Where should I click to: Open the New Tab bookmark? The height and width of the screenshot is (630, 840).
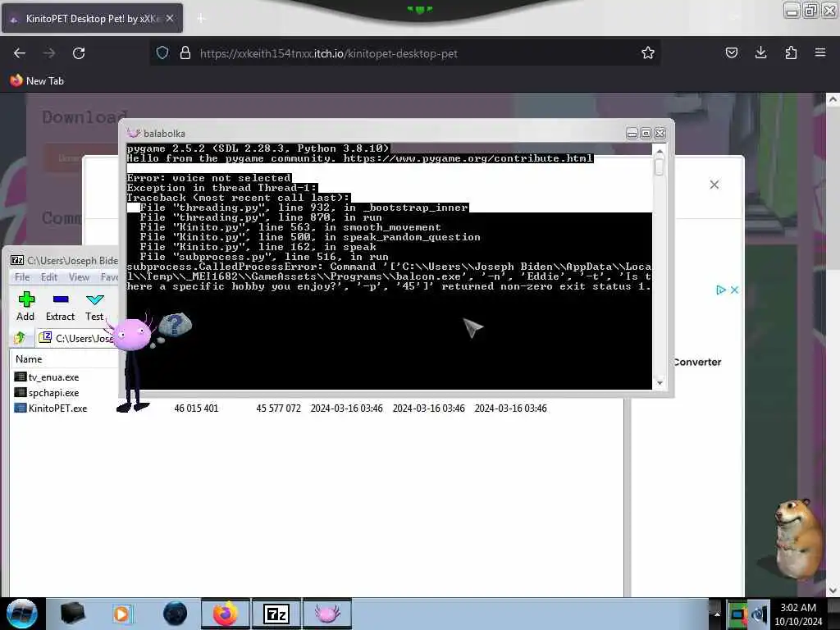pyautogui.click(x=37, y=81)
